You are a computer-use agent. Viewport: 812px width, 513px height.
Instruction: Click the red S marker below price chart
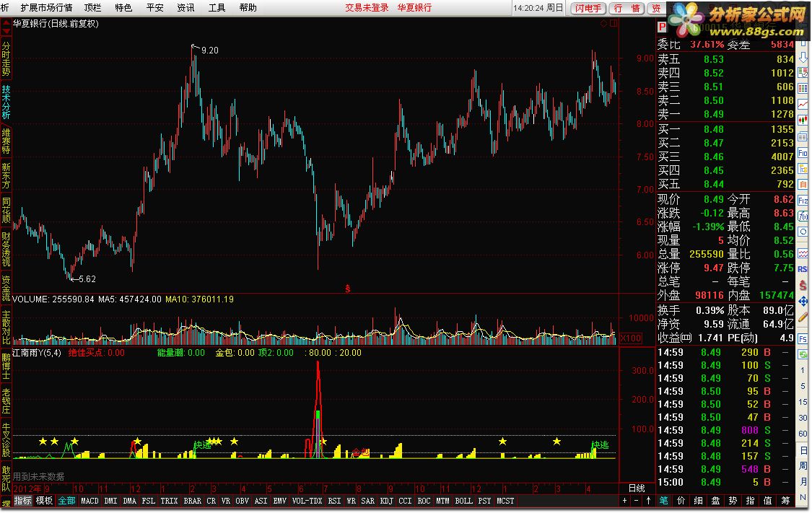[x=347, y=289]
